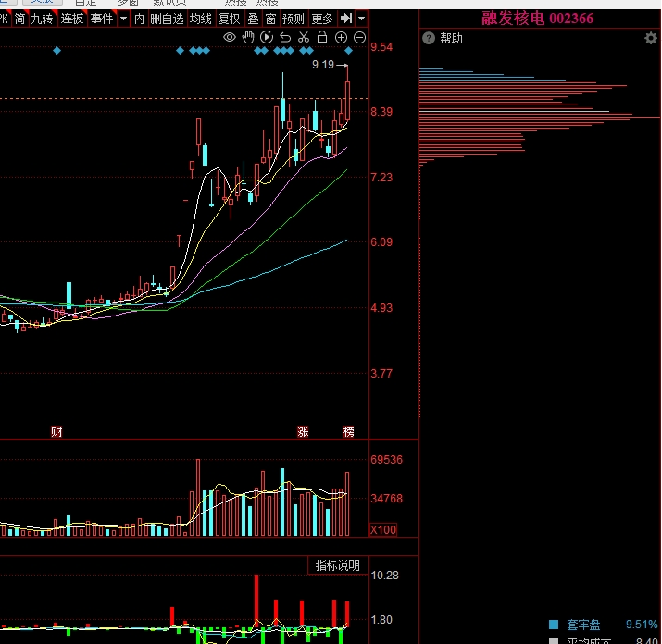
Task: Click the 10.28 indicator axis label
Action: click(384, 576)
